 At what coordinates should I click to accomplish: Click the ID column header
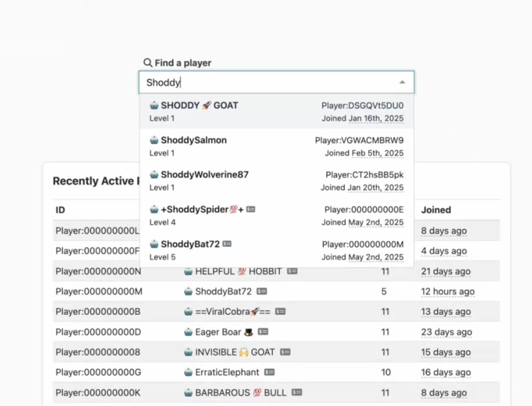point(60,210)
